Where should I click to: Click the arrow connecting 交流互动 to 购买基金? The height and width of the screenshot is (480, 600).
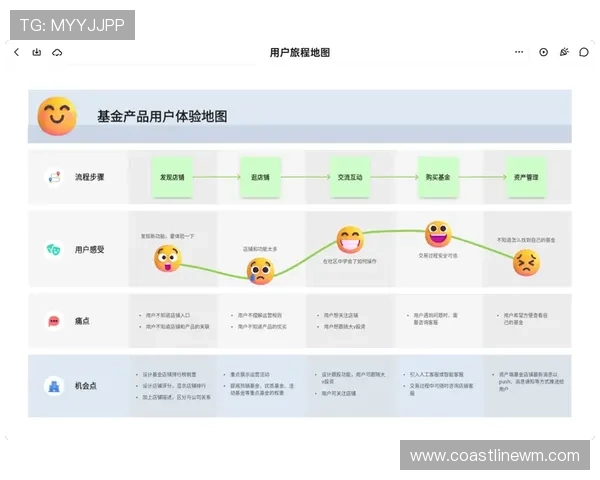click(x=394, y=177)
